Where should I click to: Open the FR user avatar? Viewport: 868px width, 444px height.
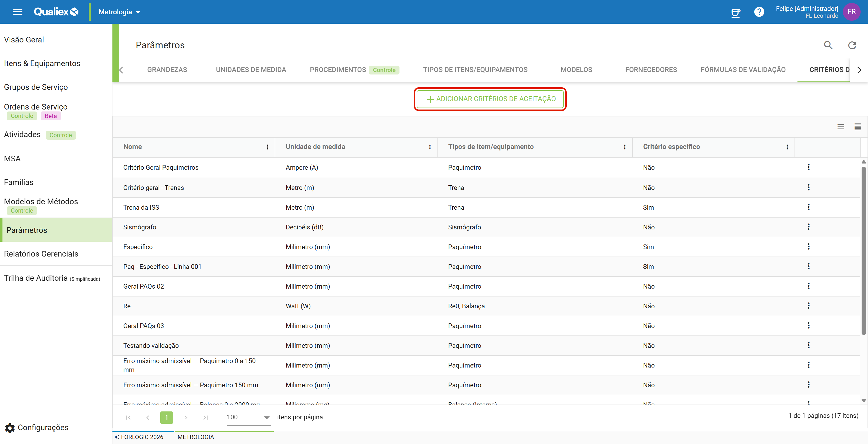pyautogui.click(x=851, y=12)
